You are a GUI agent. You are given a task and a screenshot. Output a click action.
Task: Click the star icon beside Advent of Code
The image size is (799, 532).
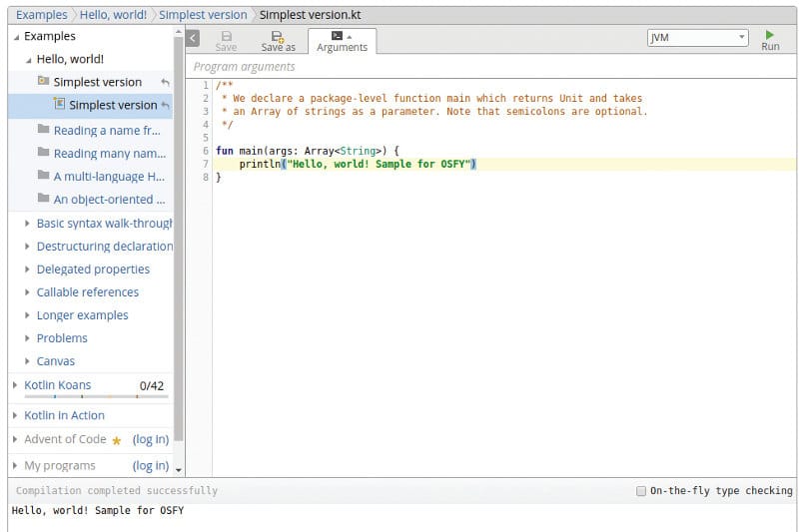coord(117,440)
